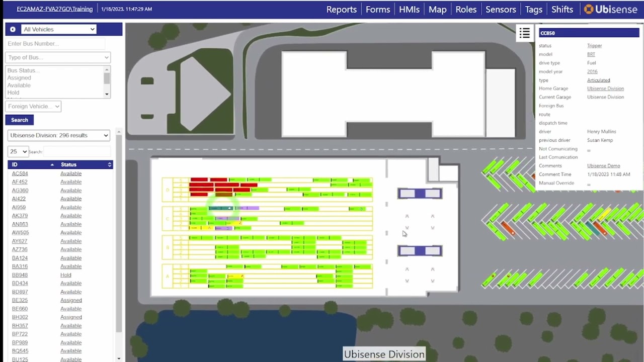Click the Ubisense logo
644x362 pixels.
click(610, 9)
